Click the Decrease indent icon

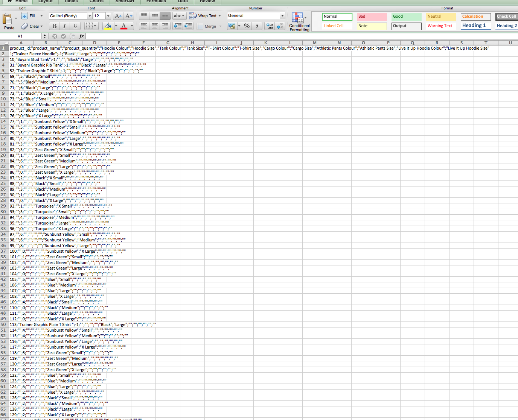pyautogui.click(x=178, y=26)
